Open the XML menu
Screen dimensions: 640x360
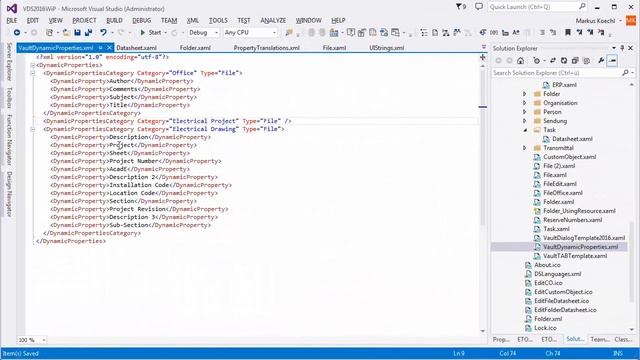[x=193, y=20]
